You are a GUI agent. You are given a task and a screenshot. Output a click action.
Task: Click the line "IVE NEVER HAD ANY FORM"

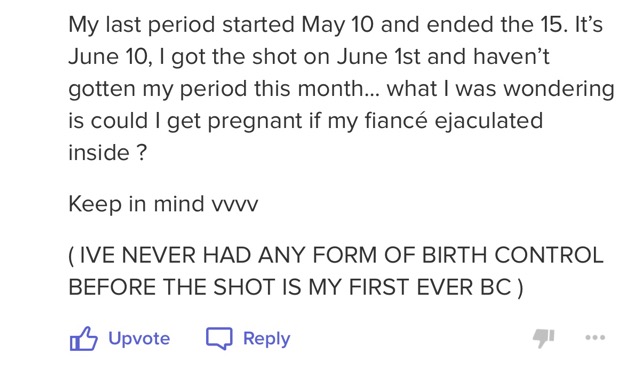336,255
